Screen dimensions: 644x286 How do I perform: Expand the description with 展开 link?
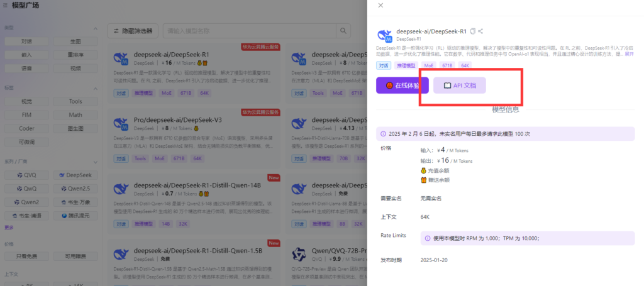[630, 54]
